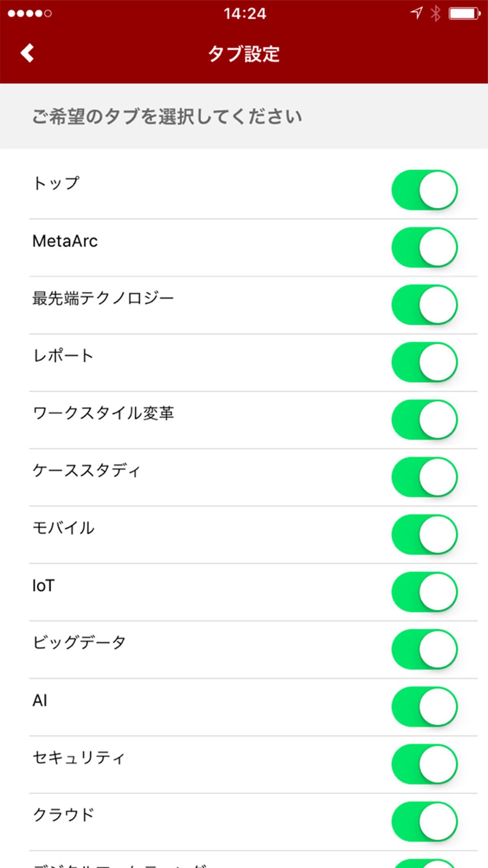
Task: Disable ワークスタイル変革 tab switch
Action: 425,419
